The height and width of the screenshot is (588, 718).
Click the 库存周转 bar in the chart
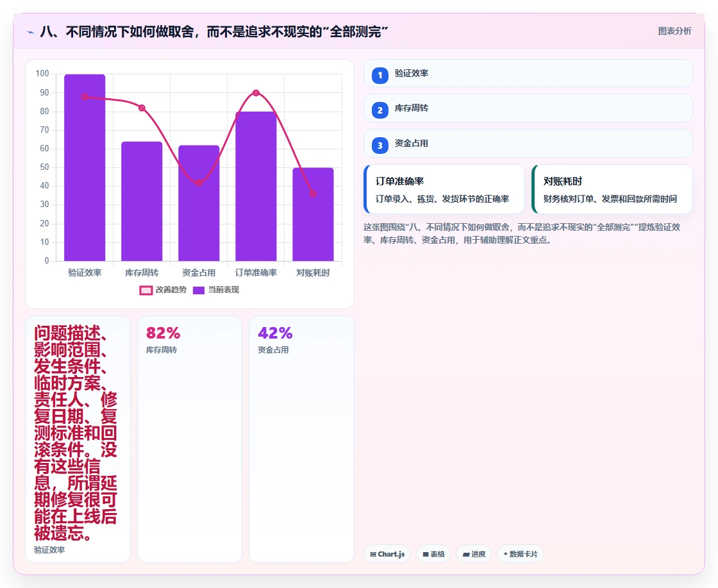point(142,201)
